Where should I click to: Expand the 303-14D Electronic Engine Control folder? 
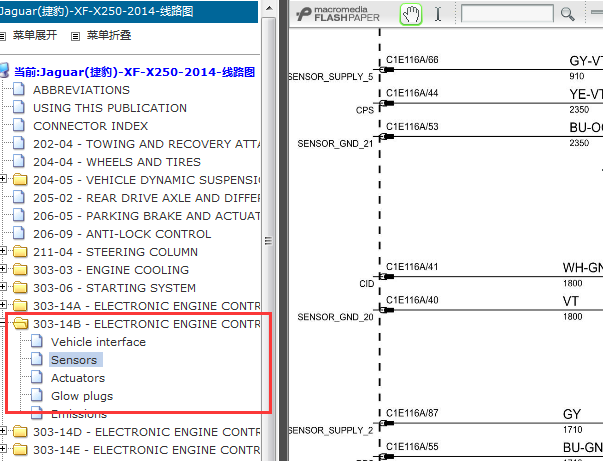click(3, 431)
